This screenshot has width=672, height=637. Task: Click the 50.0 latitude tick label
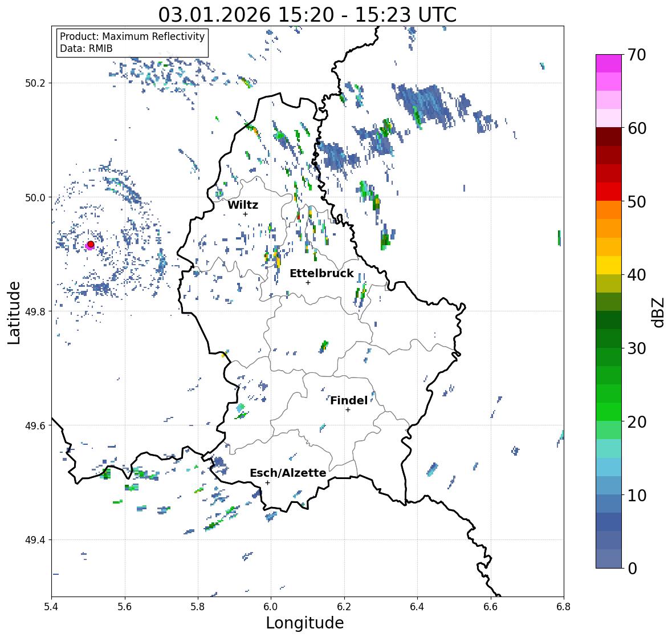point(35,198)
